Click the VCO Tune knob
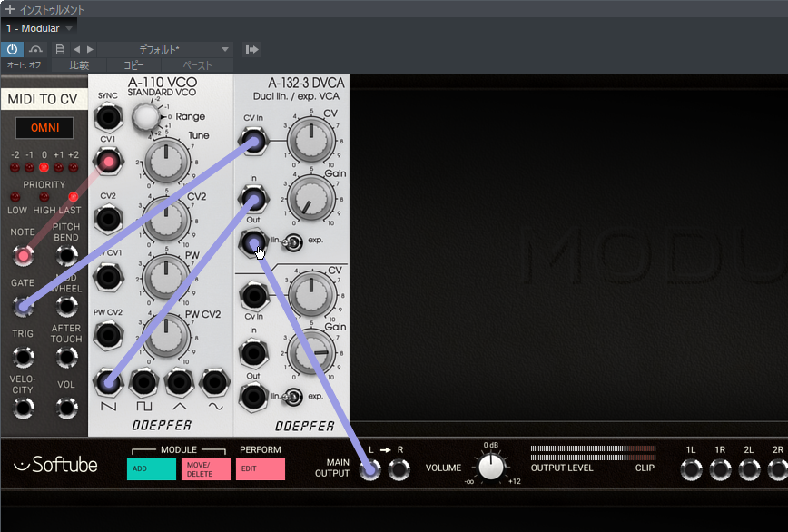The height and width of the screenshot is (532, 788). [x=166, y=162]
